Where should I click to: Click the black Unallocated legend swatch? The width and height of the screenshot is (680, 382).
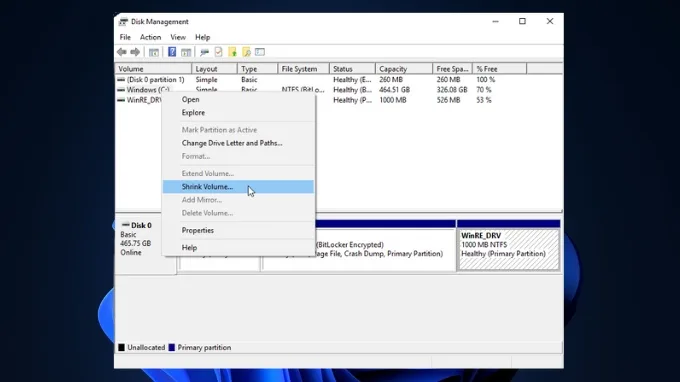121,347
